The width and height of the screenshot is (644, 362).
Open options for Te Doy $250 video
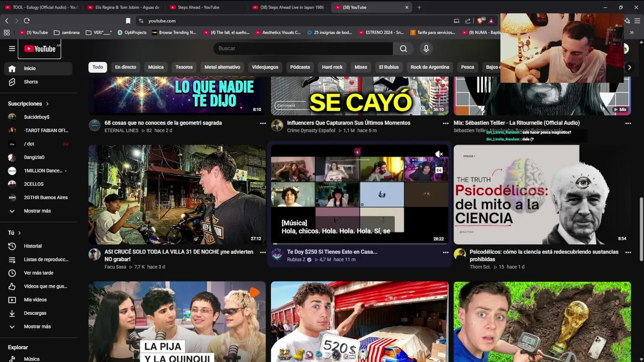pyautogui.click(x=445, y=252)
